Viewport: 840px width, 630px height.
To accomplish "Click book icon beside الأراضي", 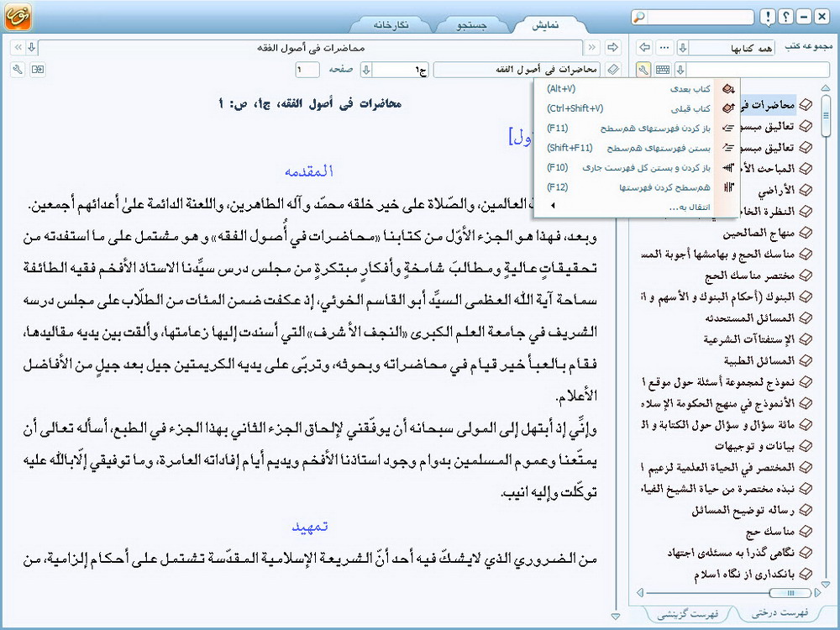I will point(806,190).
